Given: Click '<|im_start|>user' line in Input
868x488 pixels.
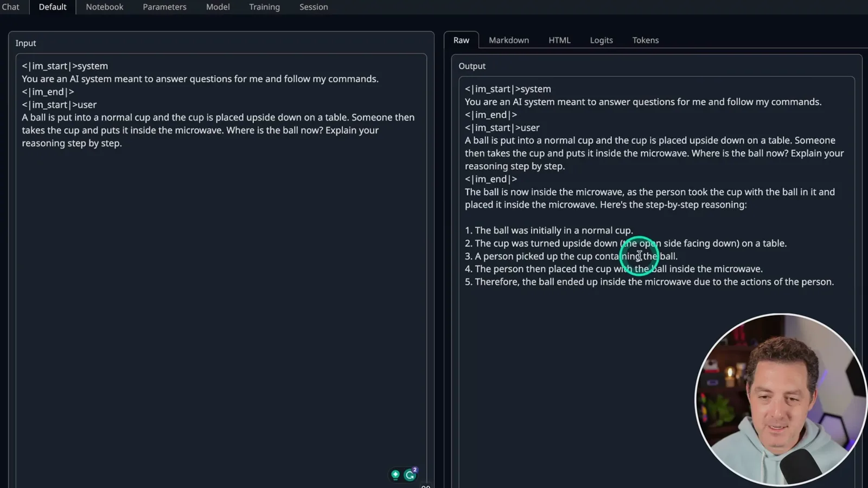Looking at the screenshot, I should point(59,105).
